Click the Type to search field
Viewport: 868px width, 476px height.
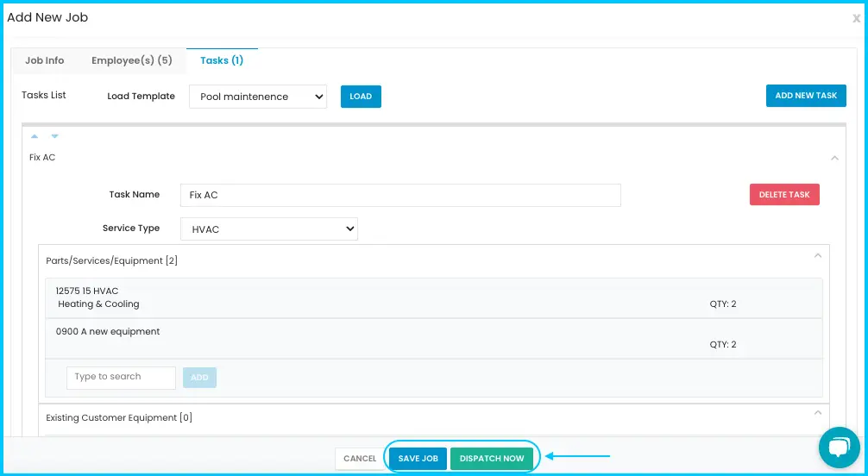click(122, 378)
